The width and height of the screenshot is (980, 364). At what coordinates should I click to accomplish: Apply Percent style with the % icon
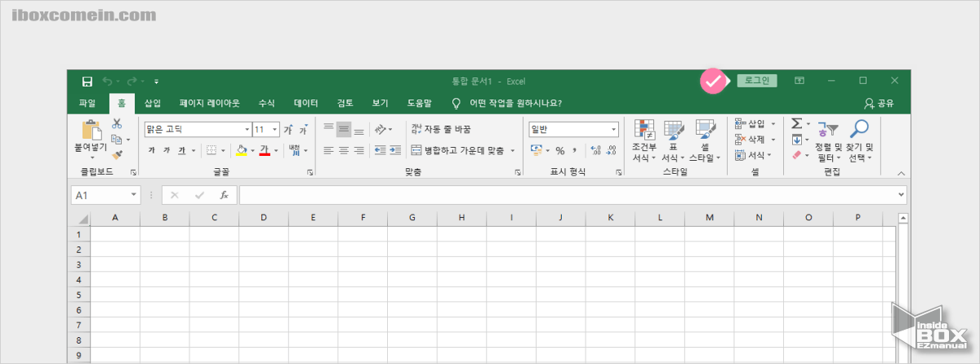coord(560,150)
